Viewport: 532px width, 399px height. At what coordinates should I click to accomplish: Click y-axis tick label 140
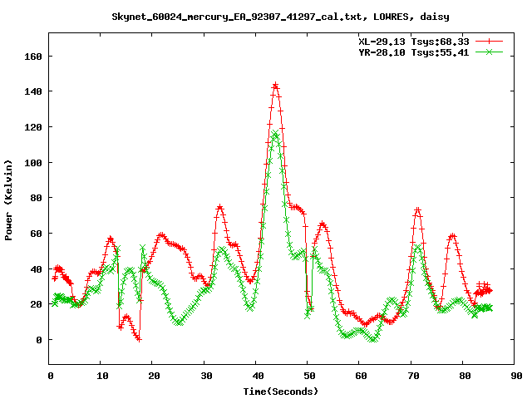pyautogui.click(x=33, y=91)
